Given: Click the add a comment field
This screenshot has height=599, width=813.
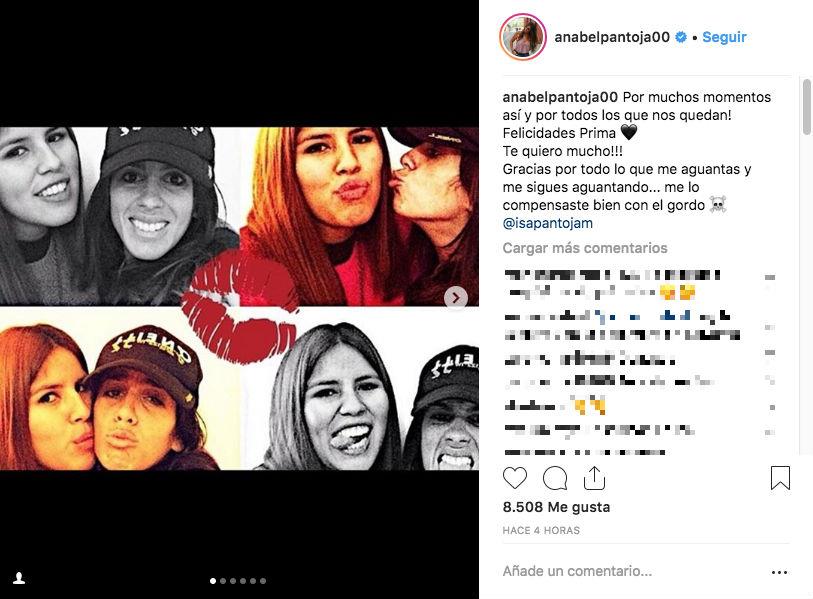Looking at the screenshot, I should tap(633, 571).
